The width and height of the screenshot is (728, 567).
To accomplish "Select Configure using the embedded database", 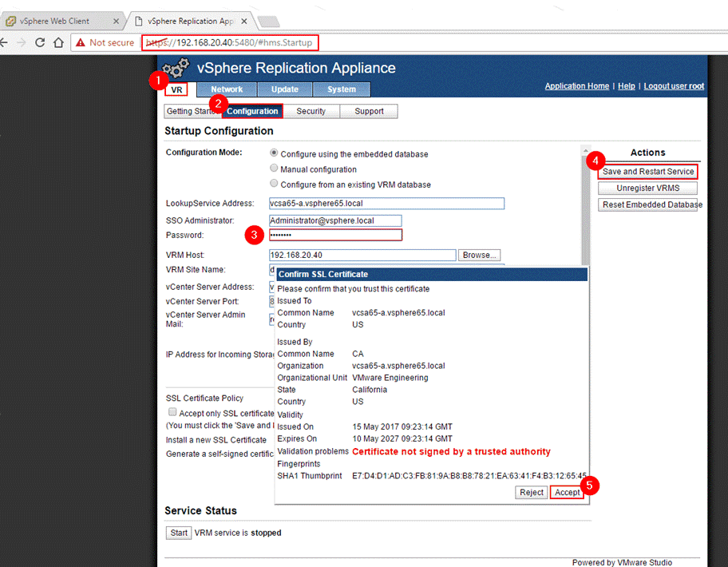I will pos(274,153).
